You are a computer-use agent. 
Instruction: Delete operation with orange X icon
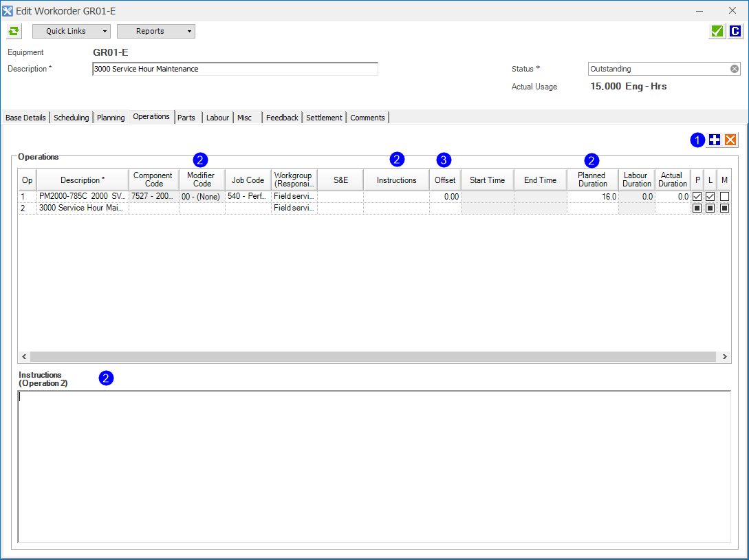click(x=730, y=140)
